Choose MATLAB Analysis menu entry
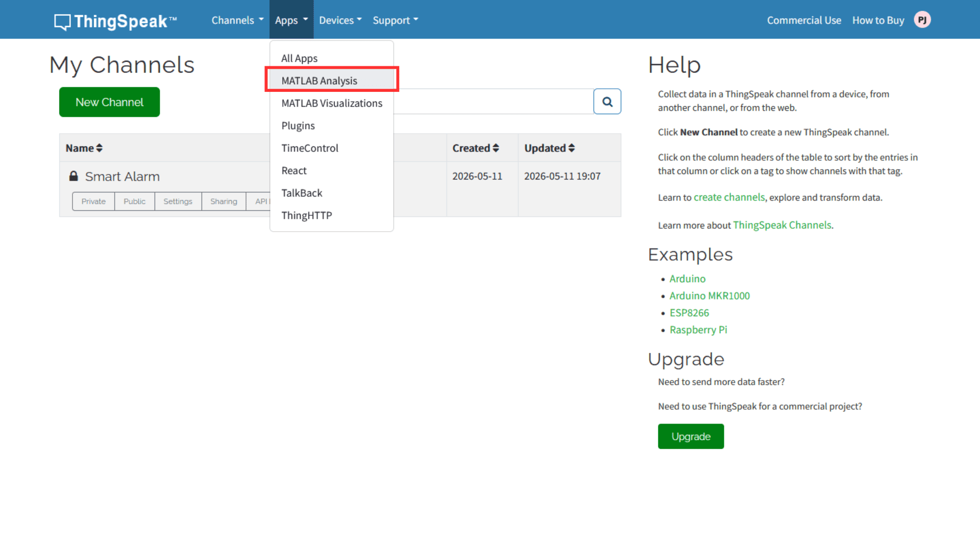 pyautogui.click(x=332, y=81)
